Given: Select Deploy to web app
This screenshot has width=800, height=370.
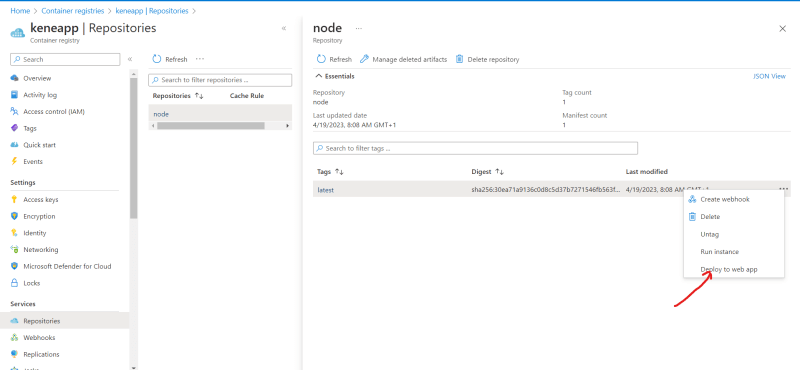Looking at the screenshot, I should (734, 269).
